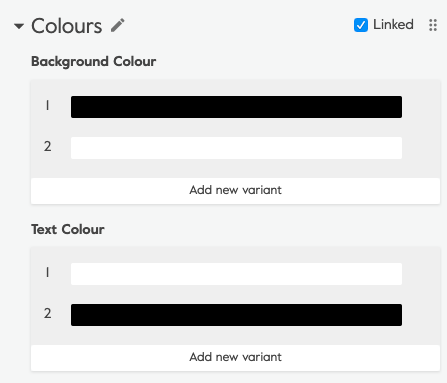The image size is (447, 383).
Task: Click variant number 2 in Background Colour
Action: (47, 146)
